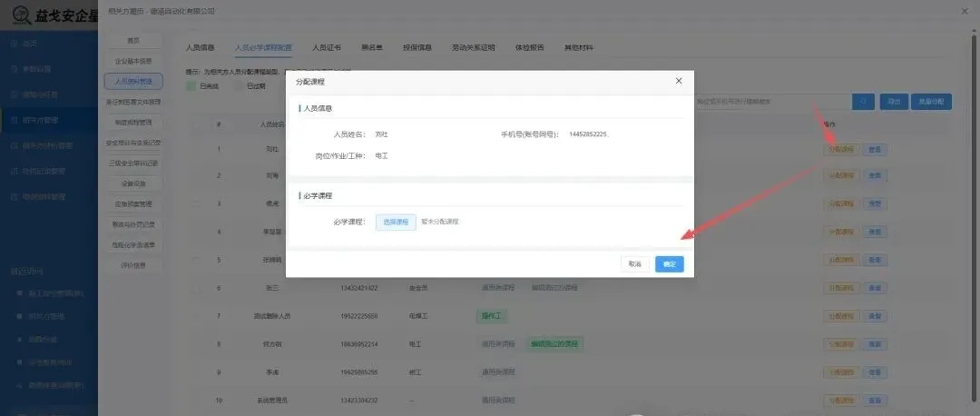
Task: Select 人员资料管理 in the drawer side menu
Action: tap(133, 82)
